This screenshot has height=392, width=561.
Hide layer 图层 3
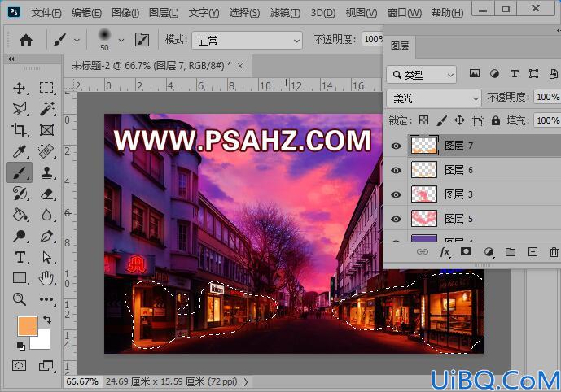(x=396, y=194)
